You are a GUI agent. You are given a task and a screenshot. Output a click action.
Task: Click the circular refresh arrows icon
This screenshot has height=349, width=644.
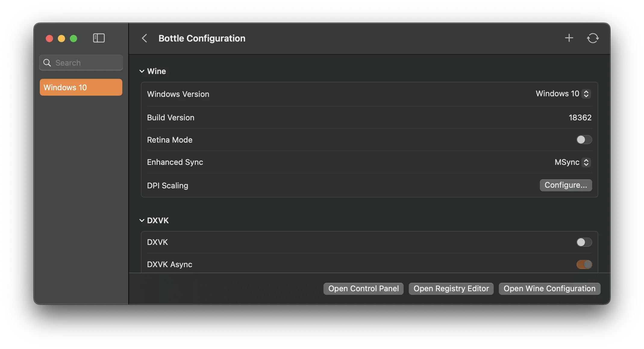tap(592, 38)
